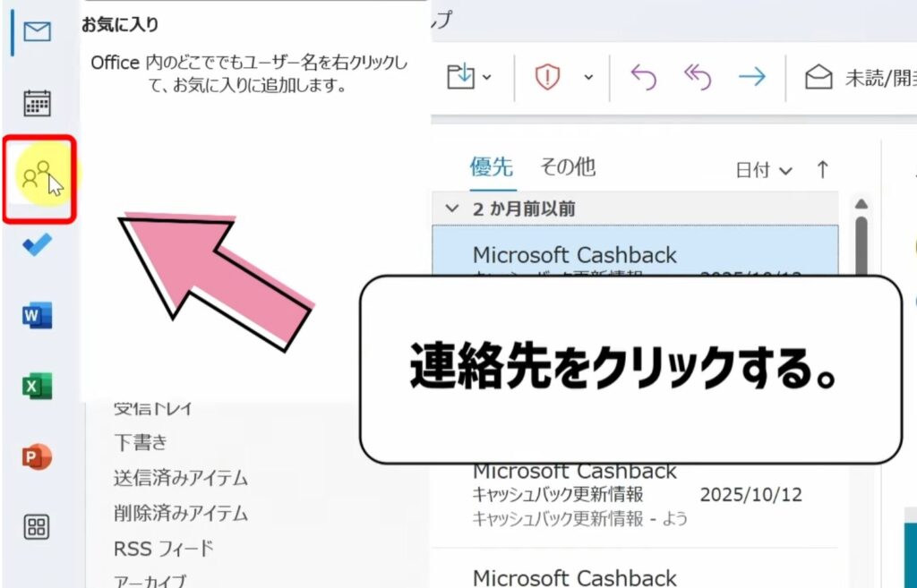
Task: Open the Calendar icon in sidebar
Action: 37,104
